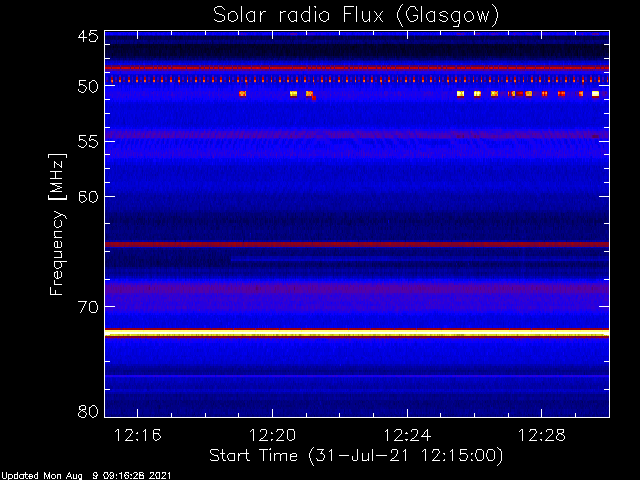Click the 45 MHz frequency tick label
This screenshot has height=480, width=640.
(x=87, y=37)
